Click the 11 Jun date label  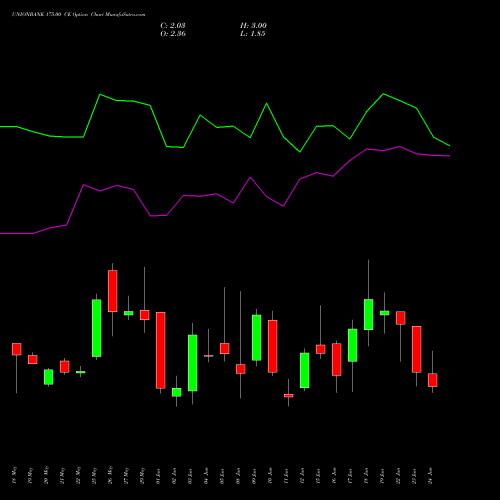point(286,476)
